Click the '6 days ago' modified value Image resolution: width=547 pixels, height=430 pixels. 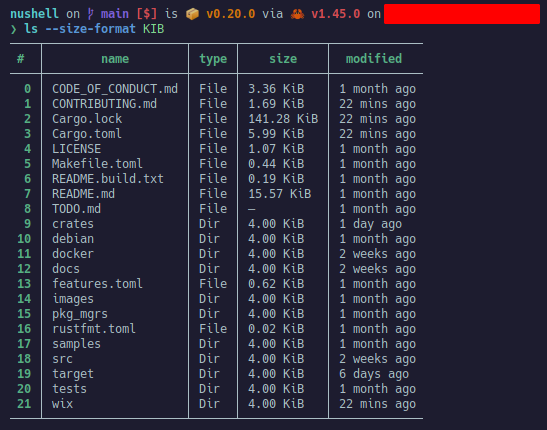click(x=374, y=374)
